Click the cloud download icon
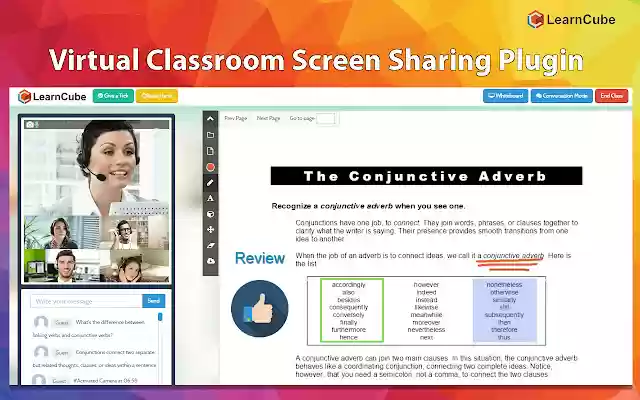 click(210, 261)
